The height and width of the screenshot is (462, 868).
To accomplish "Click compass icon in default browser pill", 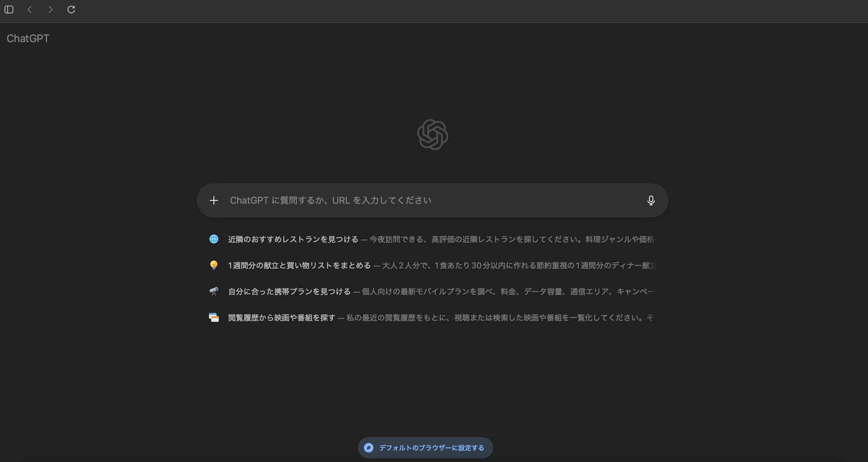I will [369, 448].
